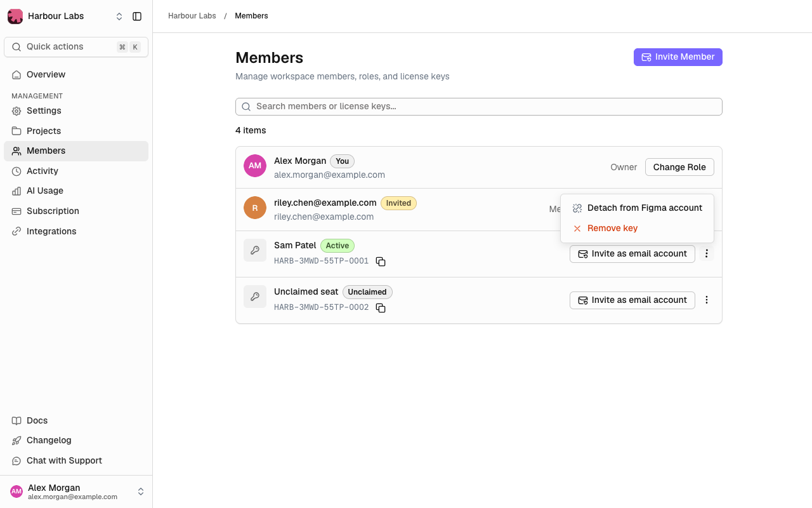The height and width of the screenshot is (508, 812).
Task: Click the Members breadcrumb text
Action: 251,16
